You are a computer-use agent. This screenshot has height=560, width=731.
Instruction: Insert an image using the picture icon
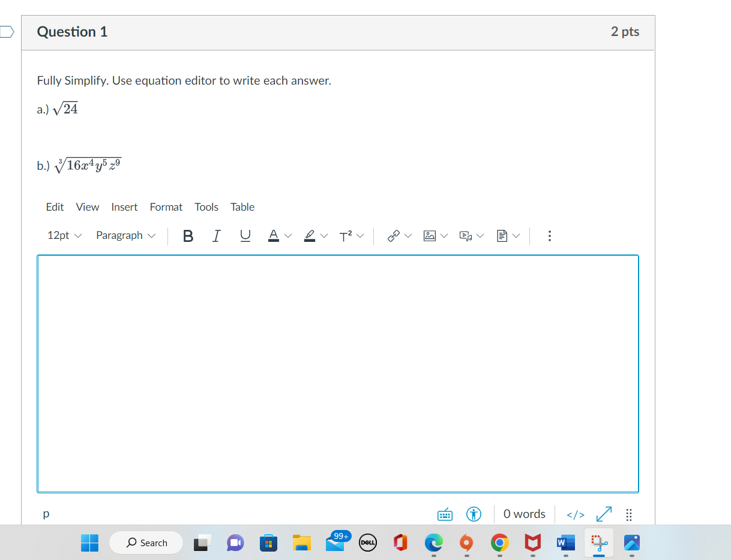pos(430,236)
